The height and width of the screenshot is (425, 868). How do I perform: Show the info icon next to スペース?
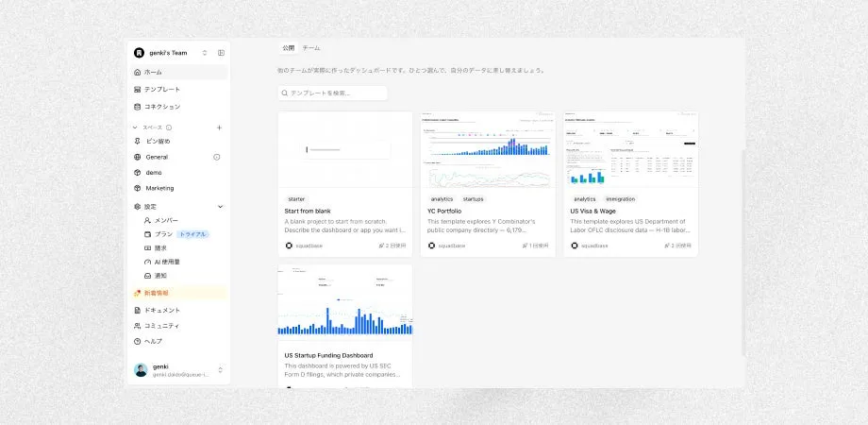169,127
